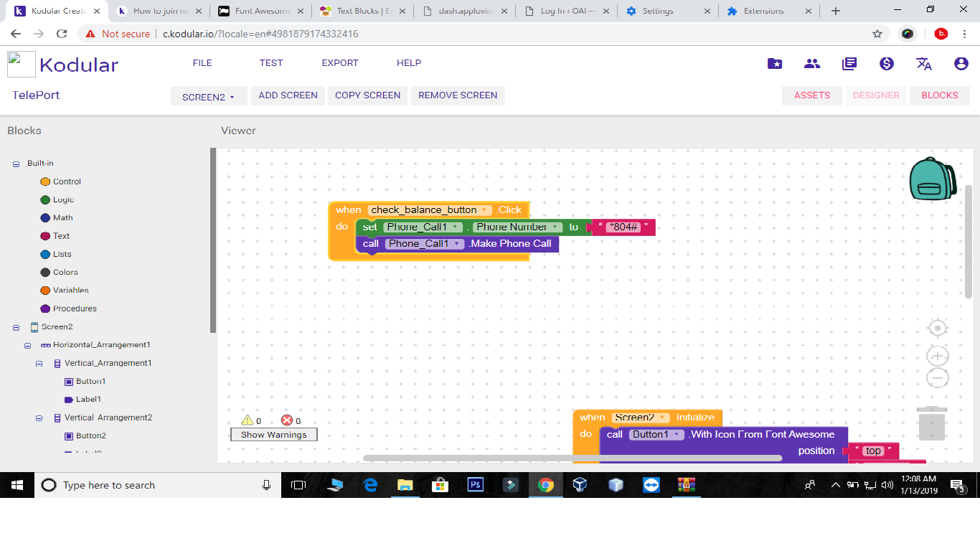The height and width of the screenshot is (551, 980).
Task: Select the Control blocks category
Action: coord(66,182)
